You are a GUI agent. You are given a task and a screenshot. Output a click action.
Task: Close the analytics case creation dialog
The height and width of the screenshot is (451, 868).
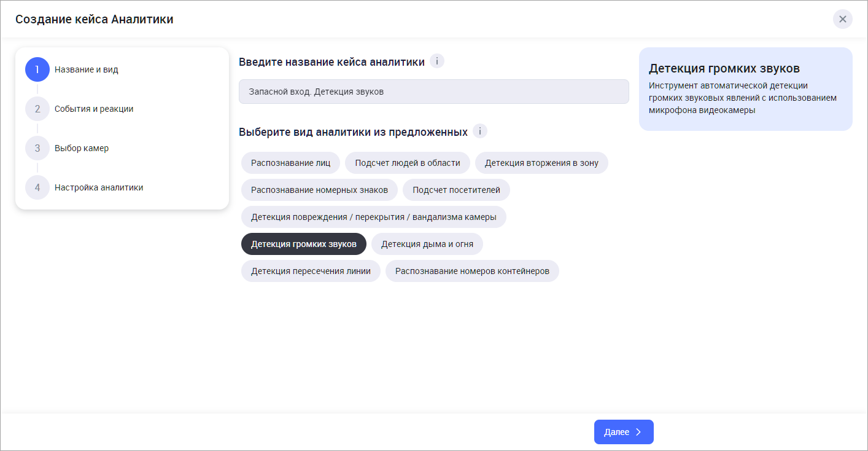coord(842,19)
